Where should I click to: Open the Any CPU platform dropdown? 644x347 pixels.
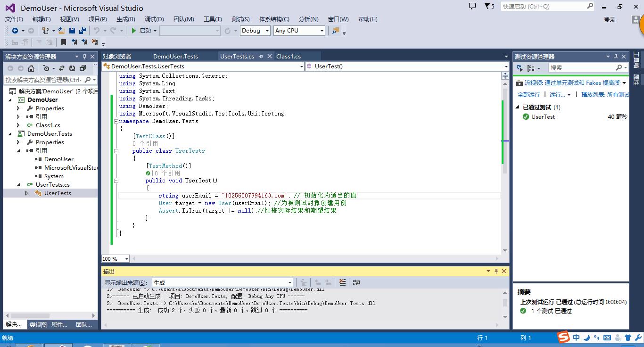pos(299,31)
